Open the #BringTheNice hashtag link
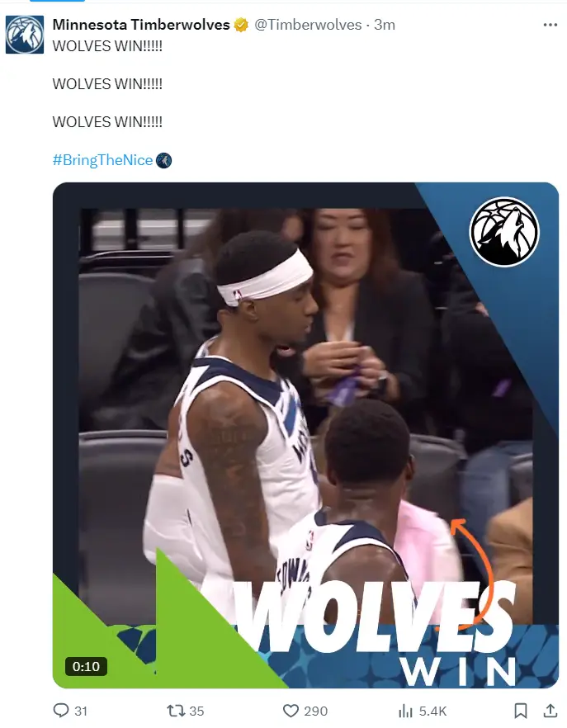Screen dimensions: 567x728 [102, 160]
